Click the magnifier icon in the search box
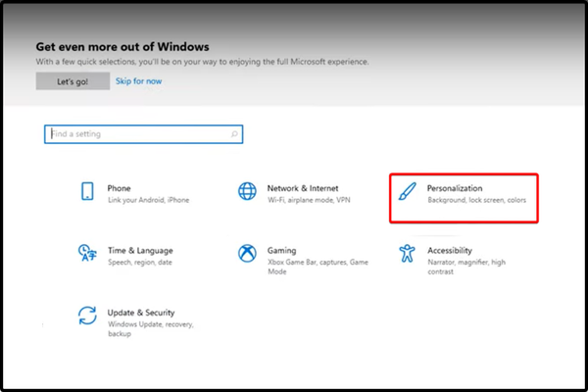The height and width of the screenshot is (392, 588). coord(235,134)
